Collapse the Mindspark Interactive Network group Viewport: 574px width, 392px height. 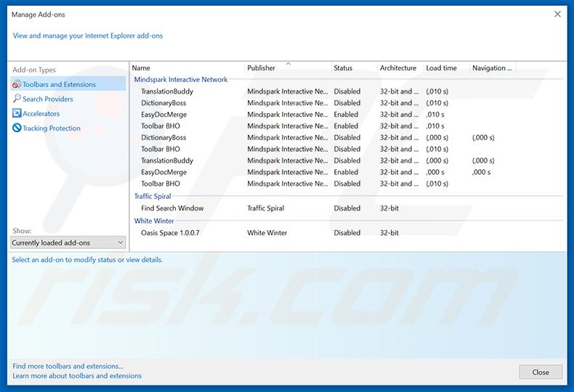pyautogui.click(x=180, y=79)
